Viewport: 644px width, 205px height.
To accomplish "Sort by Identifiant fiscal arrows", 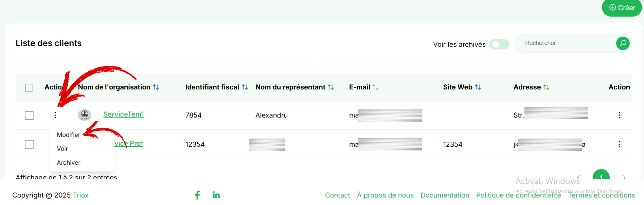I will (x=245, y=87).
